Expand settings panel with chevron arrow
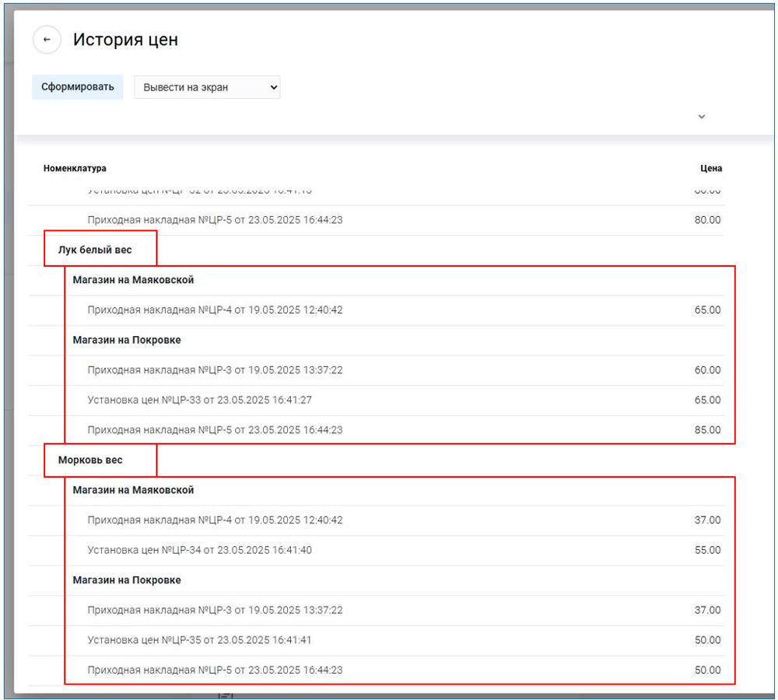 701,117
